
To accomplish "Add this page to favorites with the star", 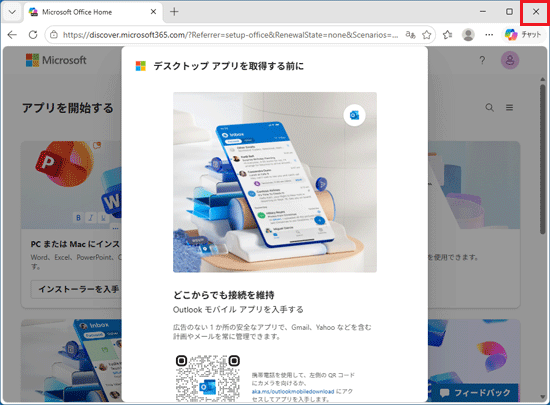I will pos(427,35).
